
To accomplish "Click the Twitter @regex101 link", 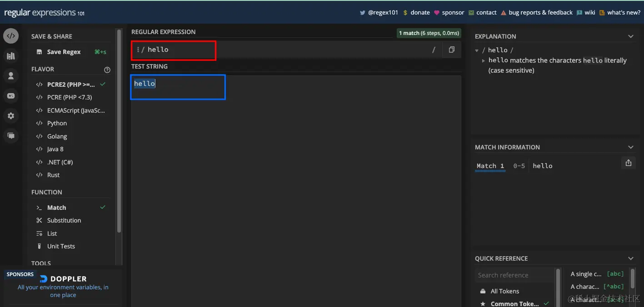I will [379, 13].
